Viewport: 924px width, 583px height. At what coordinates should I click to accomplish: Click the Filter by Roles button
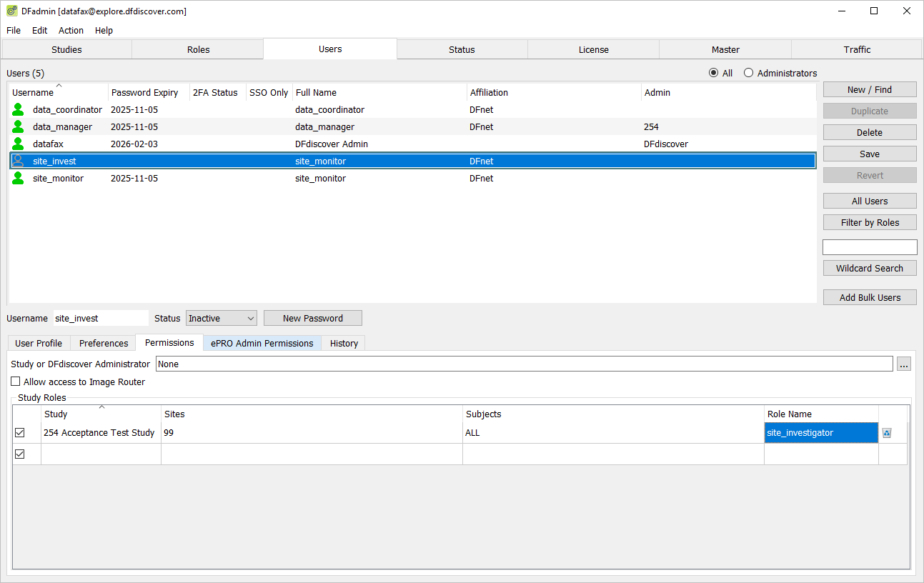(x=870, y=222)
